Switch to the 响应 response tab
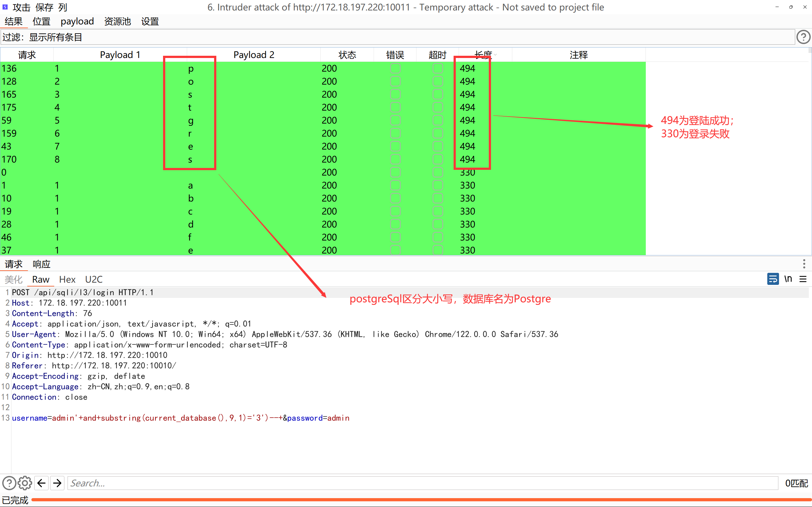Viewport: 812px width, 507px height. (41, 264)
